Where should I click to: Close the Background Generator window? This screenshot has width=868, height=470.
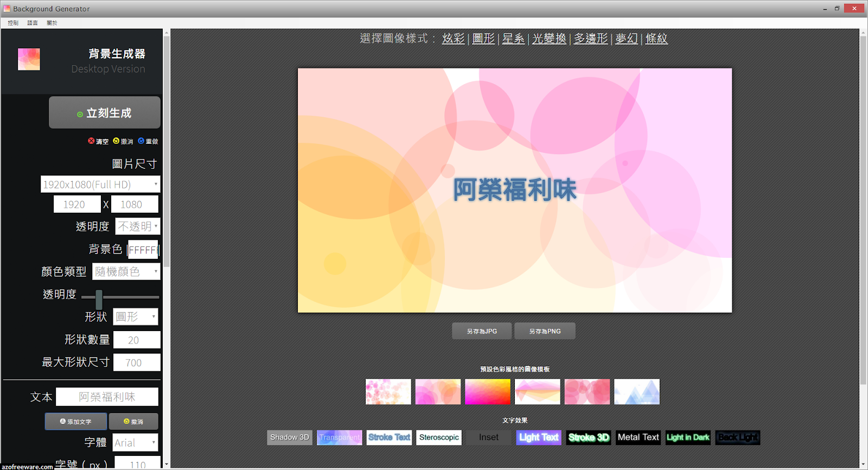(x=854, y=9)
